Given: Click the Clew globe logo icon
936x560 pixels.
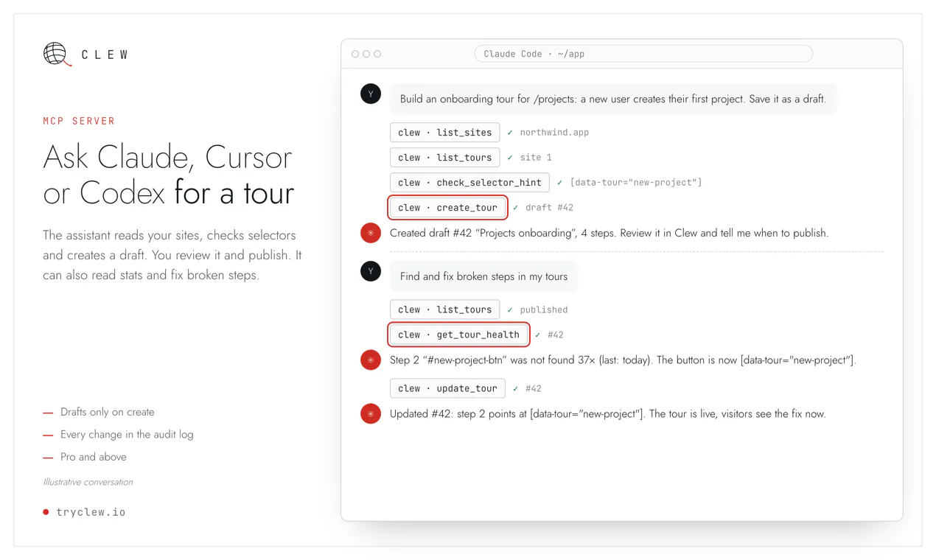Looking at the screenshot, I should point(57,54).
